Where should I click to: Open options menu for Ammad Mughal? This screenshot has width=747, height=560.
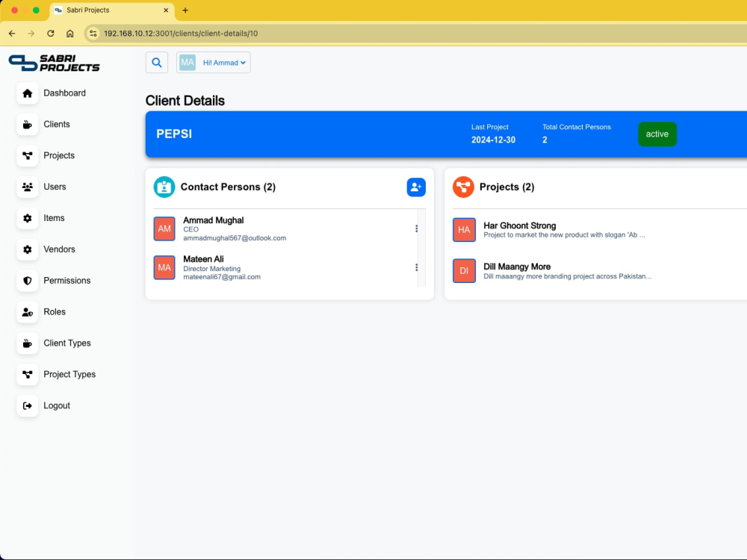click(416, 228)
